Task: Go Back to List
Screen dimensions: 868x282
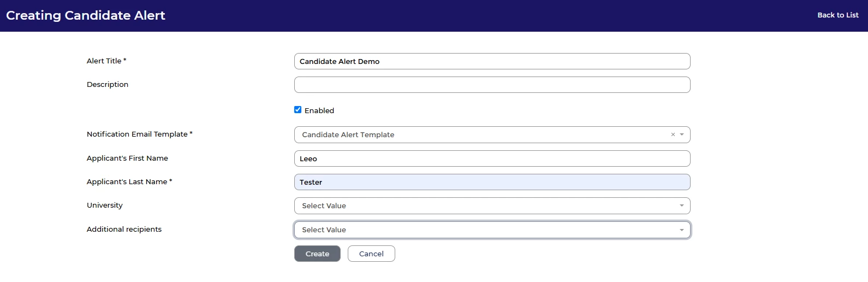Action: coord(837,15)
